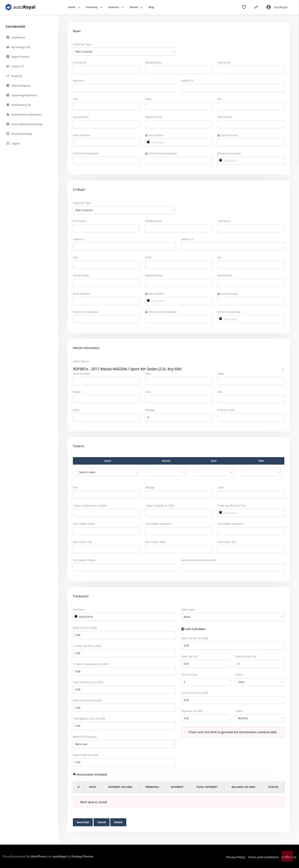Click the Account Settings icon in sidebar

click(x=8, y=134)
